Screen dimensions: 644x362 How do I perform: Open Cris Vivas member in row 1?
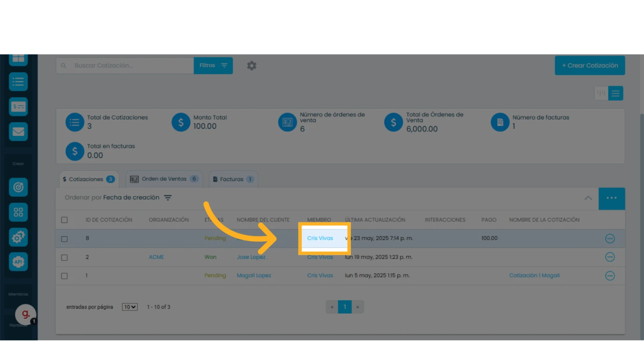(320, 276)
